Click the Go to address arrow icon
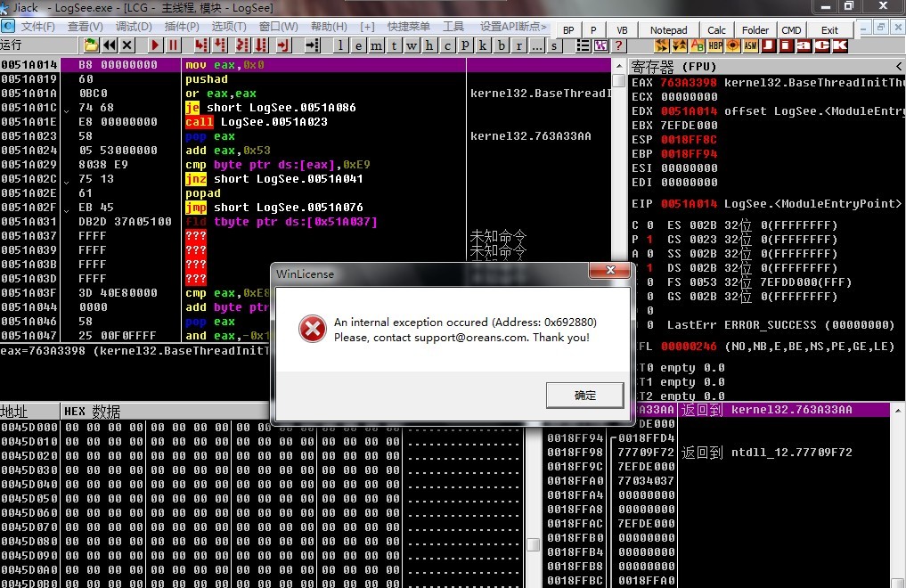Image resolution: width=906 pixels, height=588 pixels. click(x=312, y=45)
